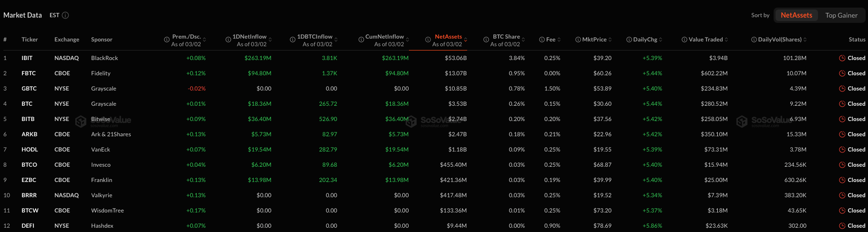Screen dimensions: 868x232
Task: Click Closed clock icon in BTCO row
Action: point(842,165)
